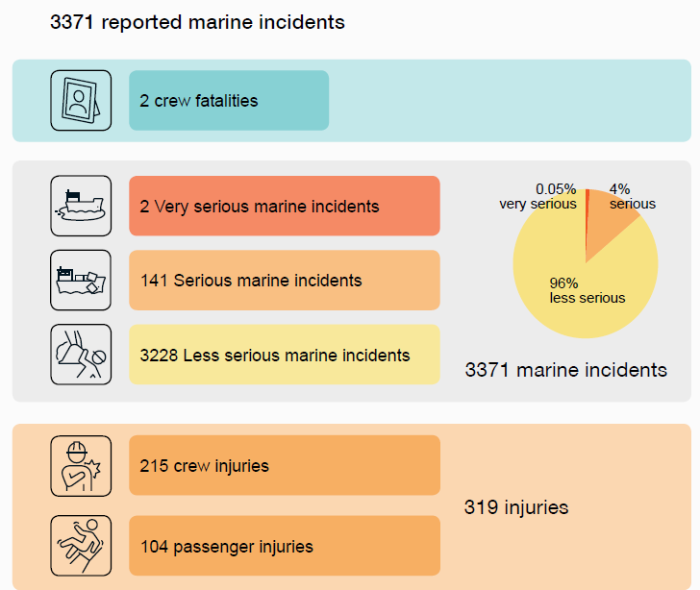This screenshot has height=590, width=700.
Task: Select the 2 crew fatalities box
Action: [229, 100]
